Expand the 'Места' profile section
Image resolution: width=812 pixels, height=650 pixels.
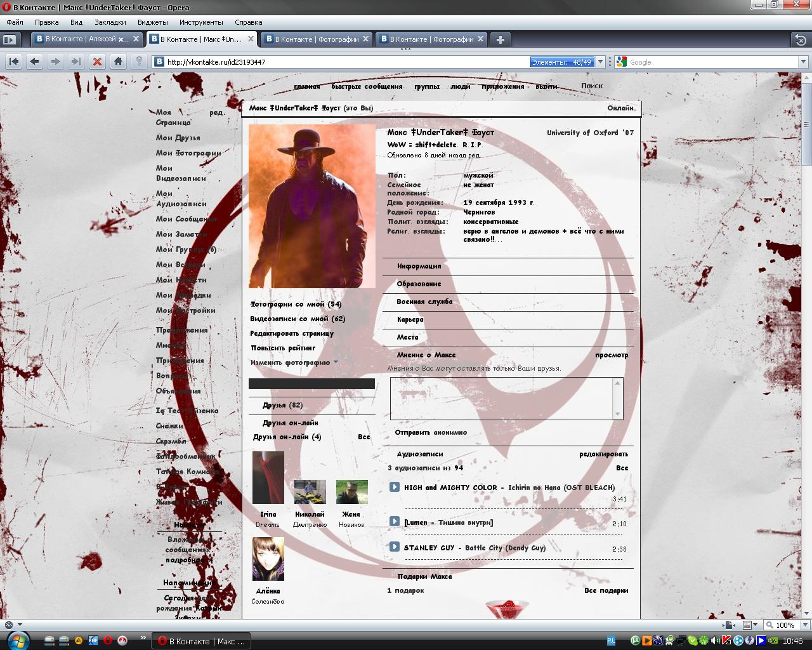pyautogui.click(x=408, y=338)
